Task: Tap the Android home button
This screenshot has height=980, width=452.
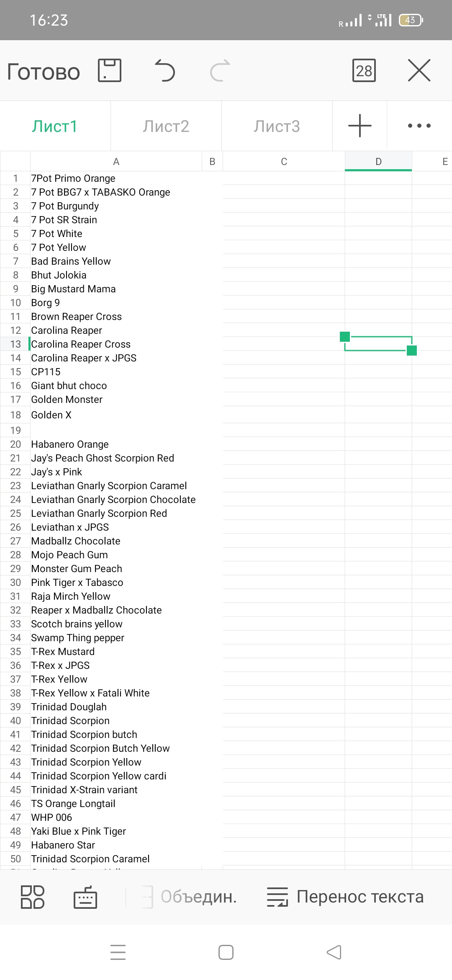Action: pos(226,952)
